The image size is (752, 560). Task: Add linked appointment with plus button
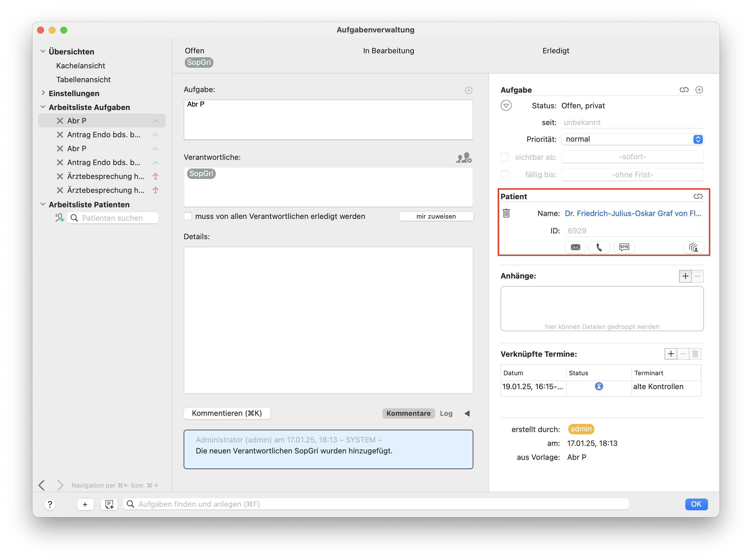tap(671, 354)
